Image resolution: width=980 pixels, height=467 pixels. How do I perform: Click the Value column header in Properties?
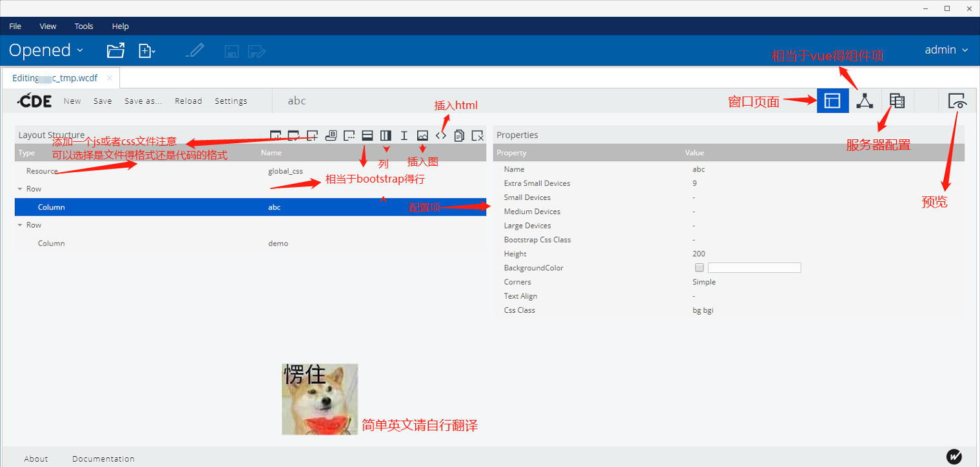(694, 153)
